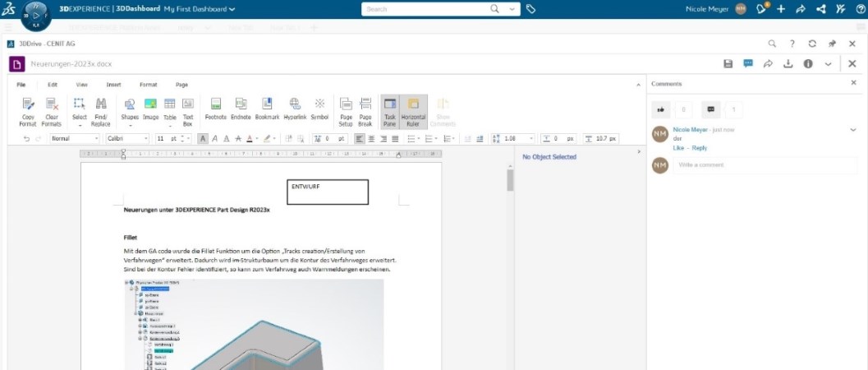Screen dimensions: 868x370
Task: Click the undo arrow
Action: click(x=26, y=138)
